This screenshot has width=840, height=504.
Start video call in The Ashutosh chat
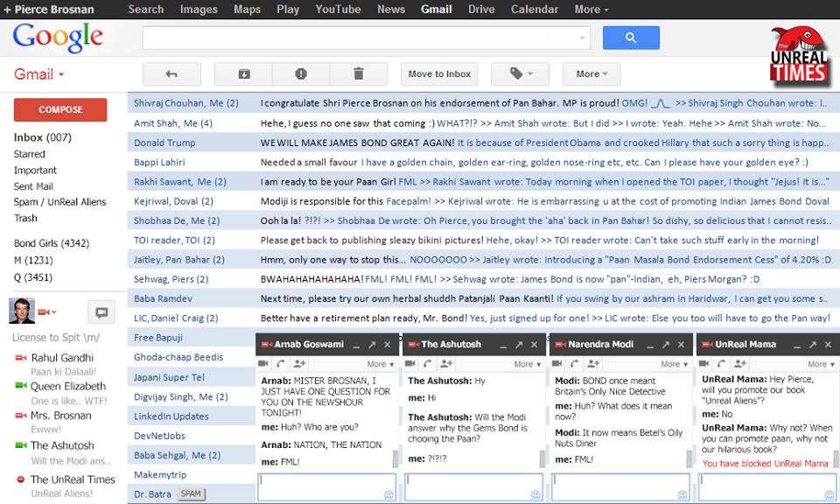[x=409, y=364]
